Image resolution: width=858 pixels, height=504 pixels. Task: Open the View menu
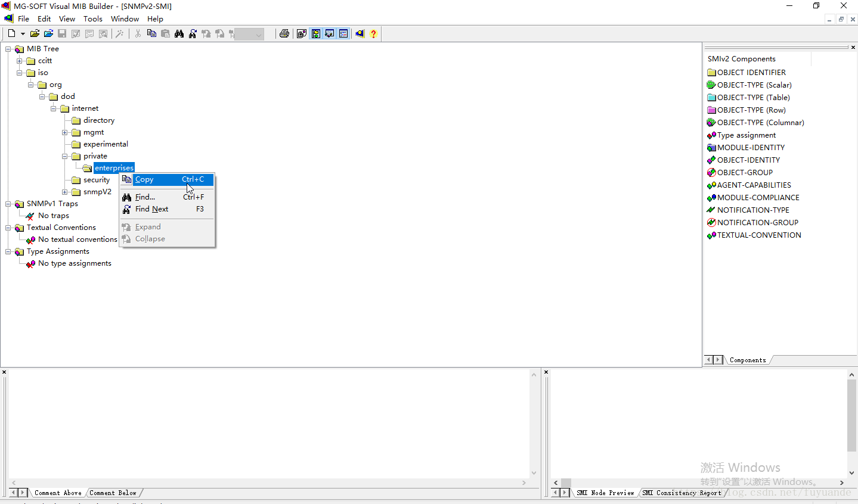pyautogui.click(x=67, y=19)
